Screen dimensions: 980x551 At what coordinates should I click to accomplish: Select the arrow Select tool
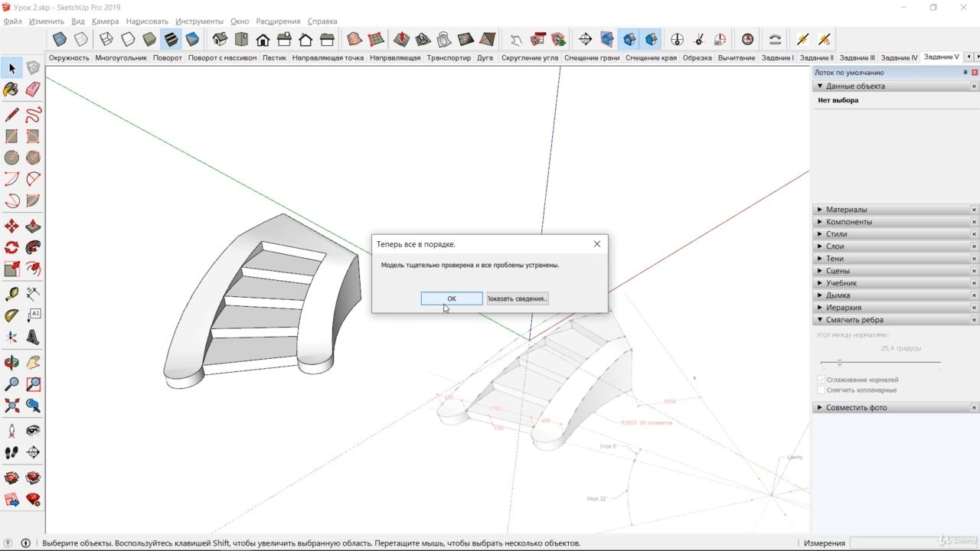pos(11,68)
